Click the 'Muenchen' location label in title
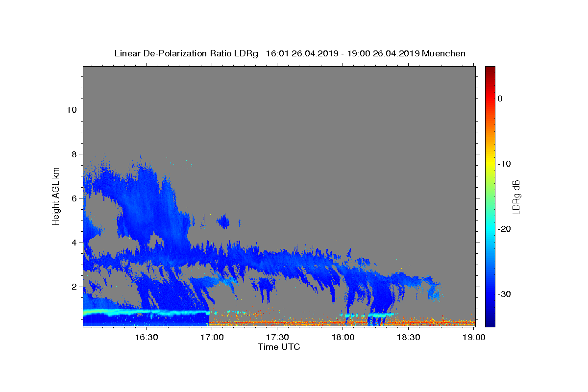 point(443,53)
